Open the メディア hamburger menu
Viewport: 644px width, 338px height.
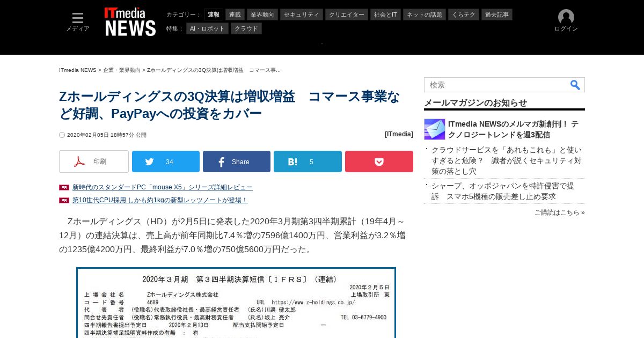[x=78, y=21]
